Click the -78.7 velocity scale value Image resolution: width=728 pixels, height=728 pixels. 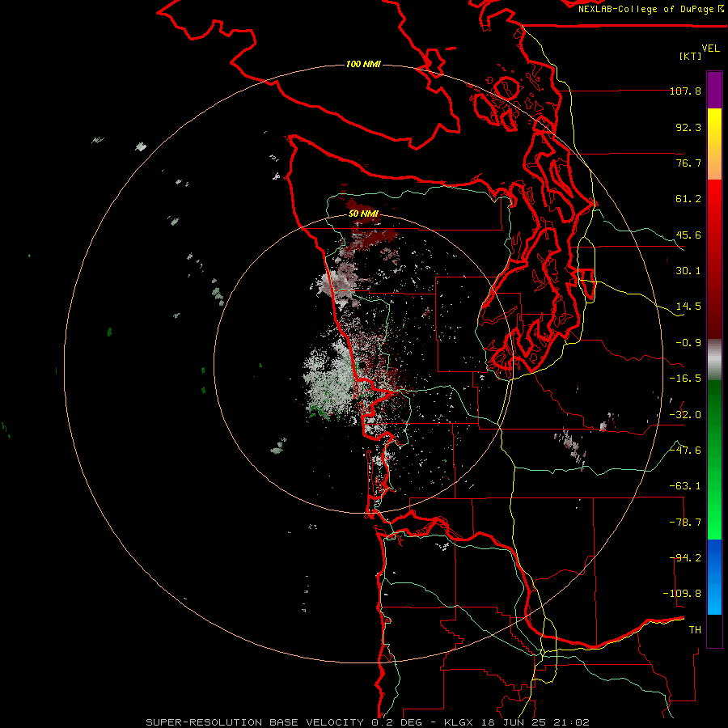pyautogui.click(x=685, y=523)
